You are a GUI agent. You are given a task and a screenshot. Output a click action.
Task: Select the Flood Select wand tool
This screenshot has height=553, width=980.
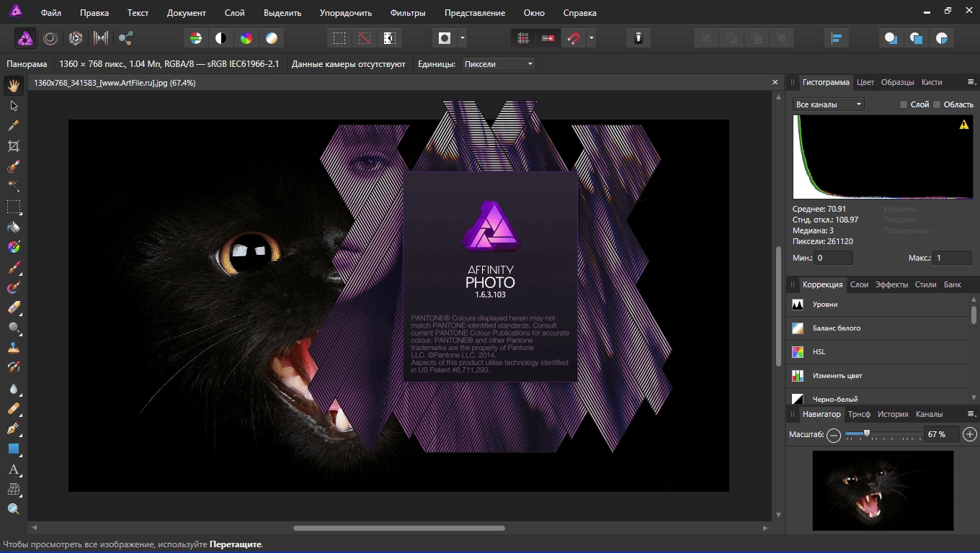pos(14,186)
